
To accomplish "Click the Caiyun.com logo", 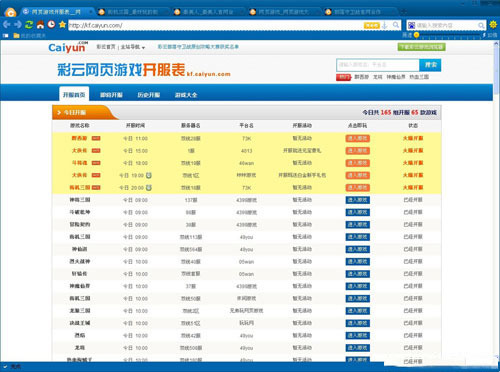I will pyautogui.click(x=68, y=47).
